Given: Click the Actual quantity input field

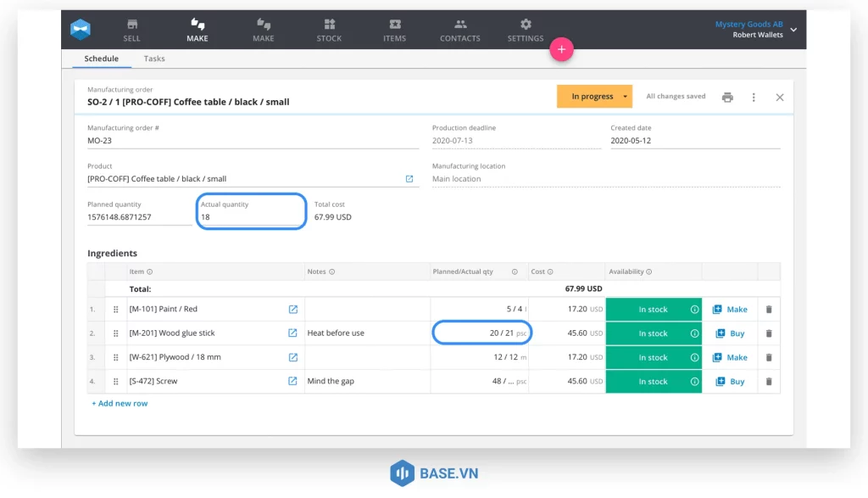Looking at the screenshot, I should click(x=251, y=217).
